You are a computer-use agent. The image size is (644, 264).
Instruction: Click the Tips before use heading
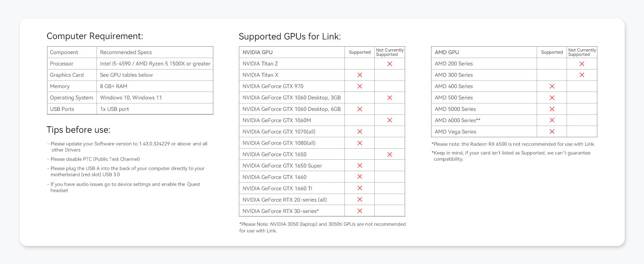coord(78,130)
